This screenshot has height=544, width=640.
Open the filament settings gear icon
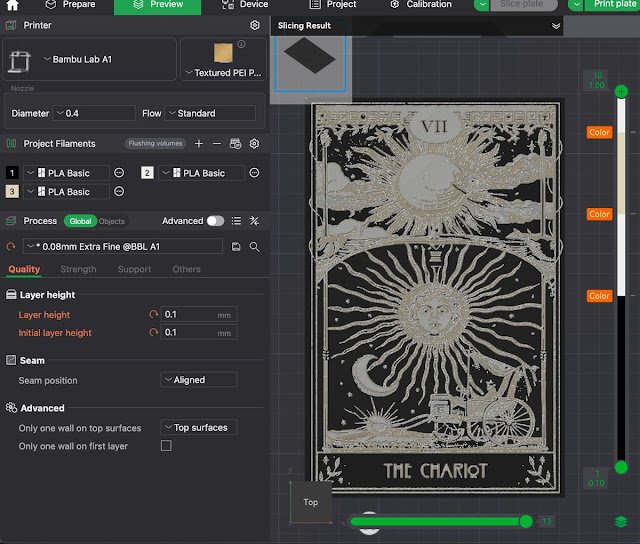[254, 144]
